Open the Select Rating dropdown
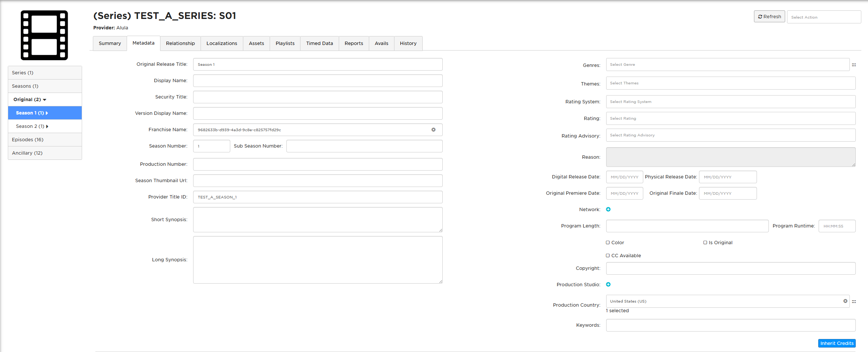The width and height of the screenshot is (868, 352). pos(731,118)
